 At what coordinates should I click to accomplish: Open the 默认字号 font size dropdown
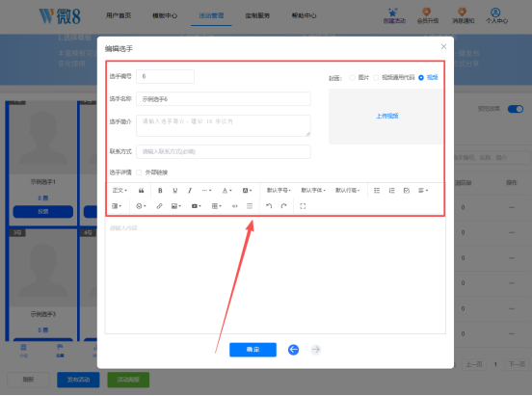279,191
